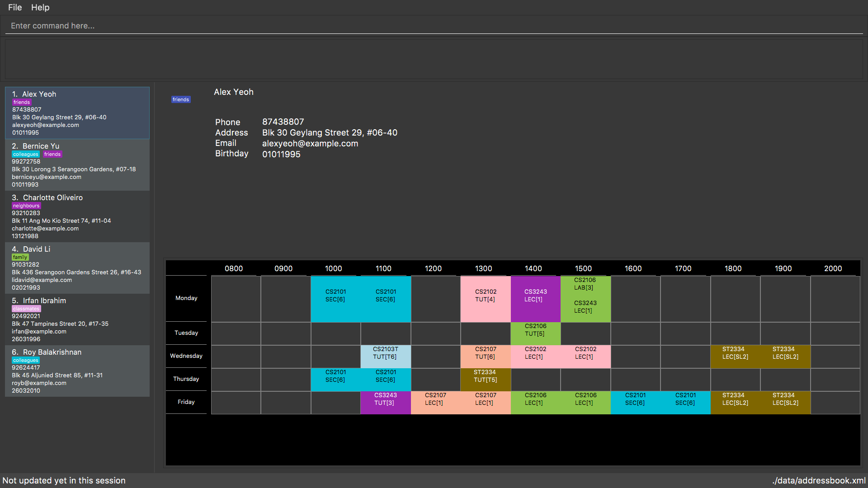This screenshot has height=488, width=868.
Task: Click Friday 1600 CS2101 SEC[6] slot
Action: 636,403
